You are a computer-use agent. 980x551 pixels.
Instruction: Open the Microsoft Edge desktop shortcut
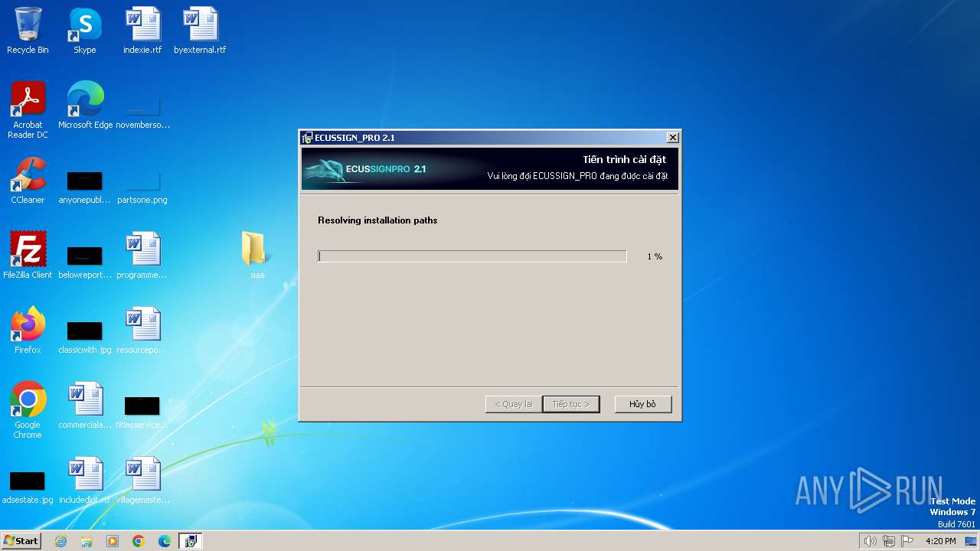click(x=85, y=106)
